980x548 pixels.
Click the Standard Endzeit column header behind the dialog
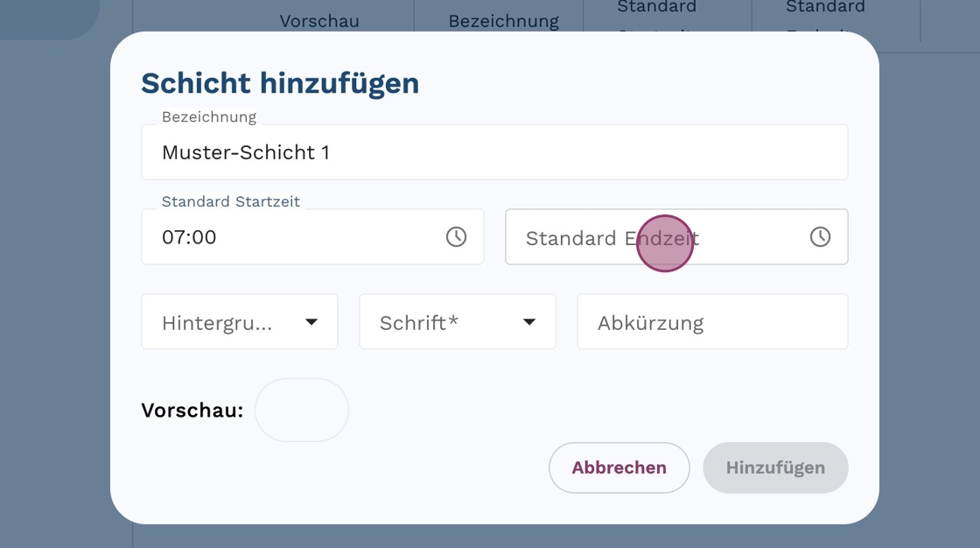[825, 11]
